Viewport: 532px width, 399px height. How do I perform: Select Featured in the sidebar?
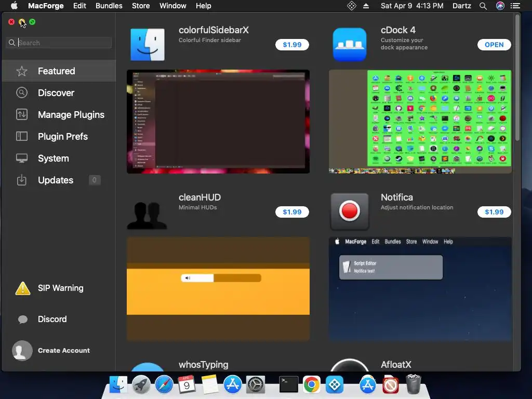pyautogui.click(x=59, y=71)
